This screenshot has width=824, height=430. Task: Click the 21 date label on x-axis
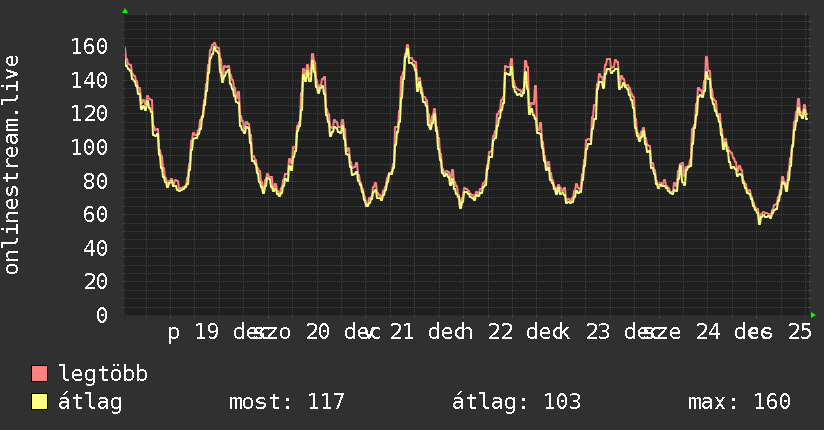(402, 332)
